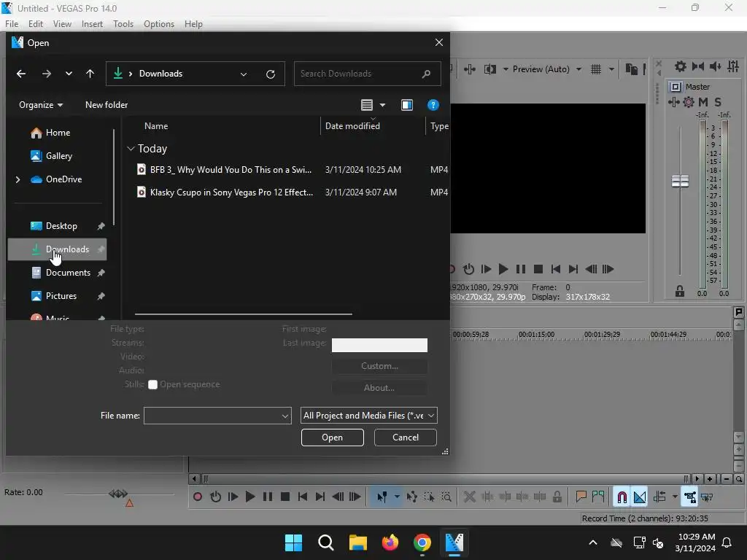
Task: Click the Open button in dialog
Action: click(333, 437)
